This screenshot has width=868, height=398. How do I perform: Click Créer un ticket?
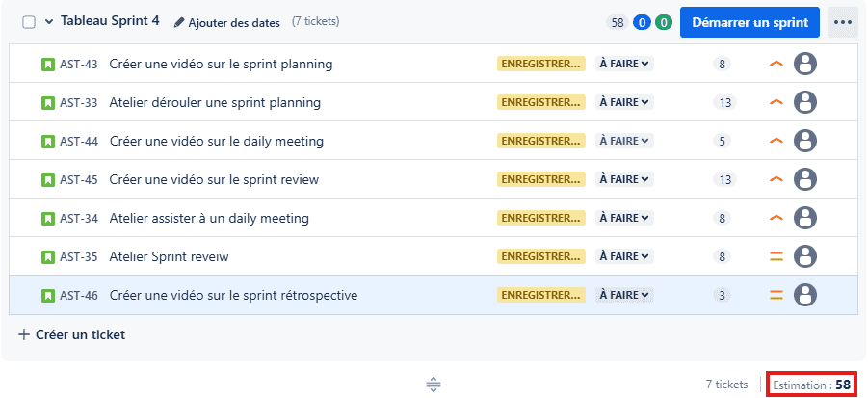pos(72,335)
